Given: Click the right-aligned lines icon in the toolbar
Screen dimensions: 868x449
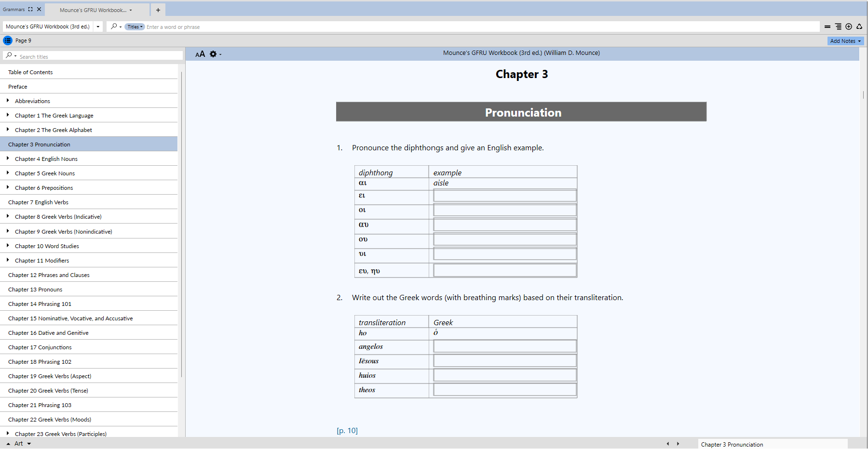Looking at the screenshot, I should coord(838,27).
